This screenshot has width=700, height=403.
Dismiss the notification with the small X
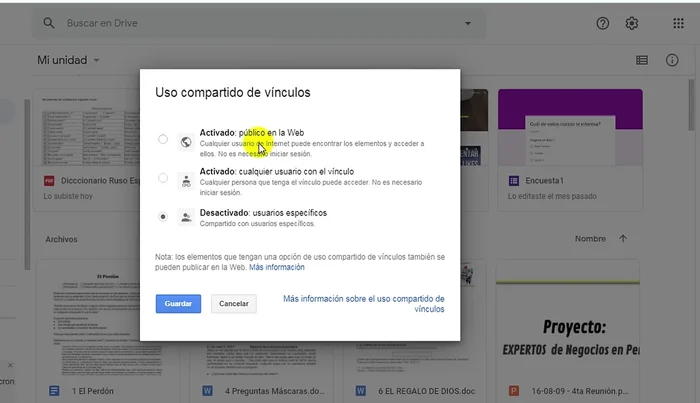10,365
